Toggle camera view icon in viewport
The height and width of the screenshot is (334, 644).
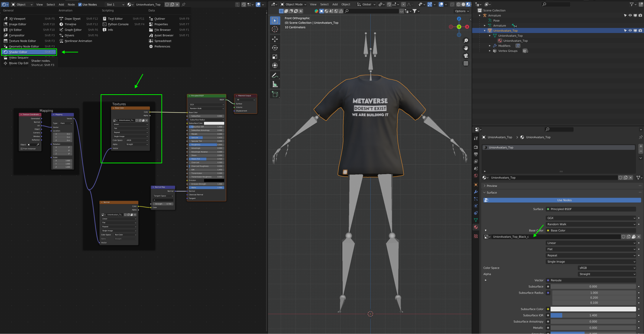click(466, 56)
